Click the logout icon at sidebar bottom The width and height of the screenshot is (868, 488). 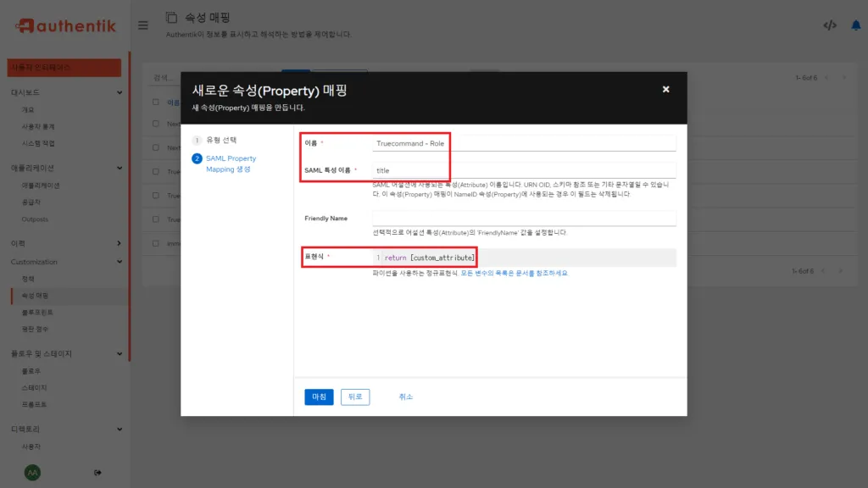click(98, 474)
